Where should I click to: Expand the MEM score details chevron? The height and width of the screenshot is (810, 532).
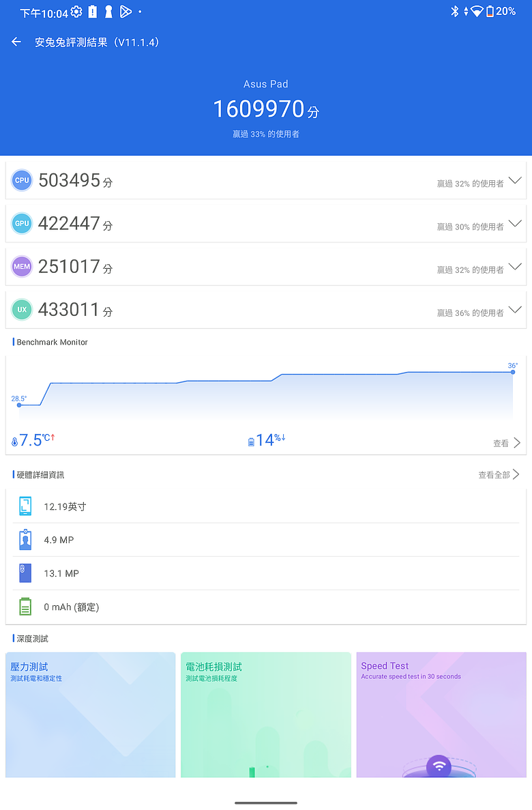point(515,267)
